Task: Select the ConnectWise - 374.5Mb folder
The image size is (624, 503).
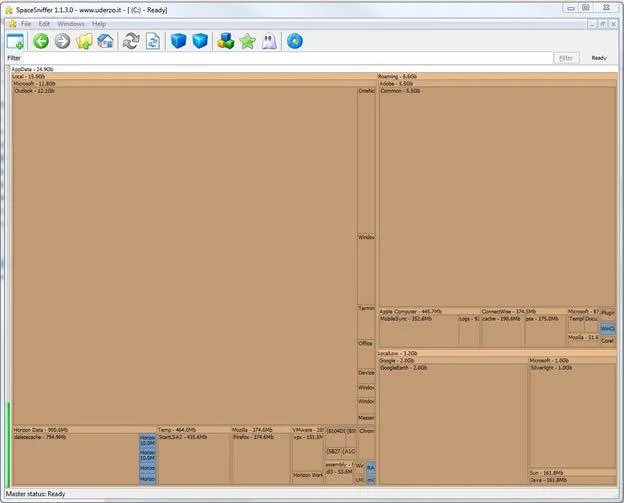Action: [x=523, y=311]
